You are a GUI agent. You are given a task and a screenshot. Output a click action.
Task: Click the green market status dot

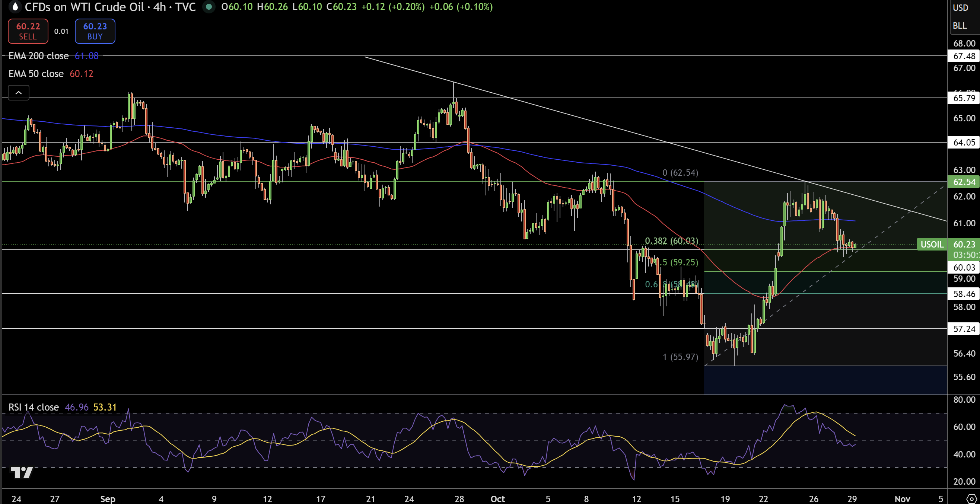coord(209,6)
